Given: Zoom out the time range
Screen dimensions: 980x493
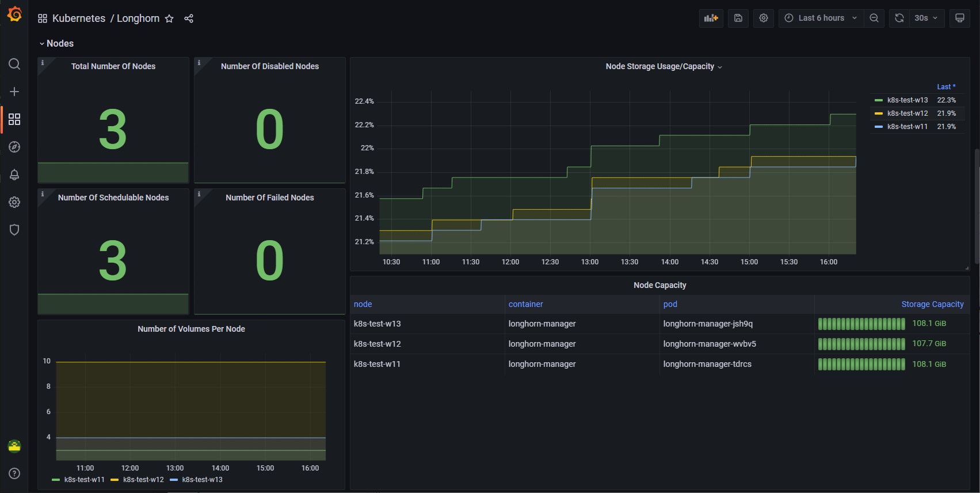Looking at the screenshot, I should [x=874, y=18].
